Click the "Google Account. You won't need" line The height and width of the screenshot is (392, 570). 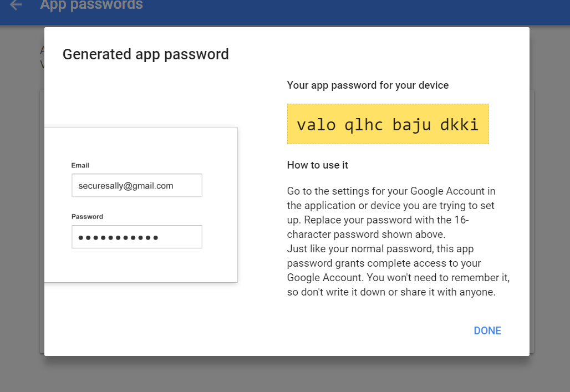point(398,277)
